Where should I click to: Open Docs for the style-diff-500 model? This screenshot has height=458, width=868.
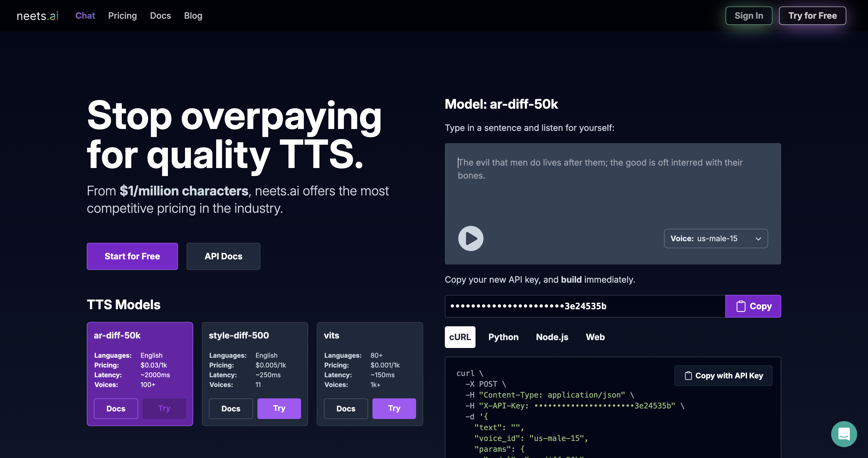point(231,408)
